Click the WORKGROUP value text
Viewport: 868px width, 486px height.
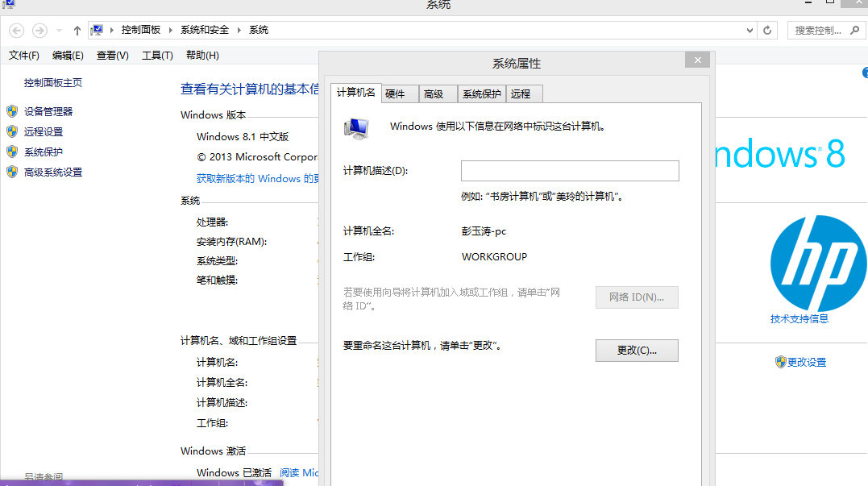pos(494,257)
